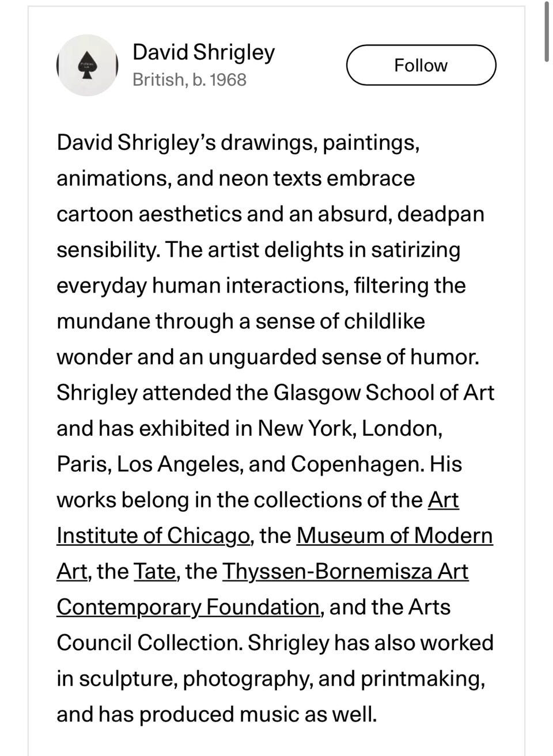Open the David Shrigley artist name heading
This screenshot has height=756, width=553.
tap(203, 52)
